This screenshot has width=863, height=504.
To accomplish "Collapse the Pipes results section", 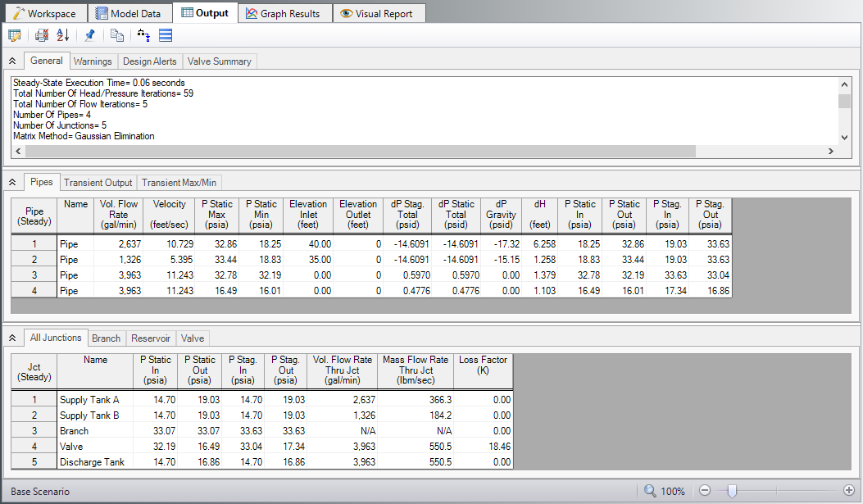I will [11, 182].
